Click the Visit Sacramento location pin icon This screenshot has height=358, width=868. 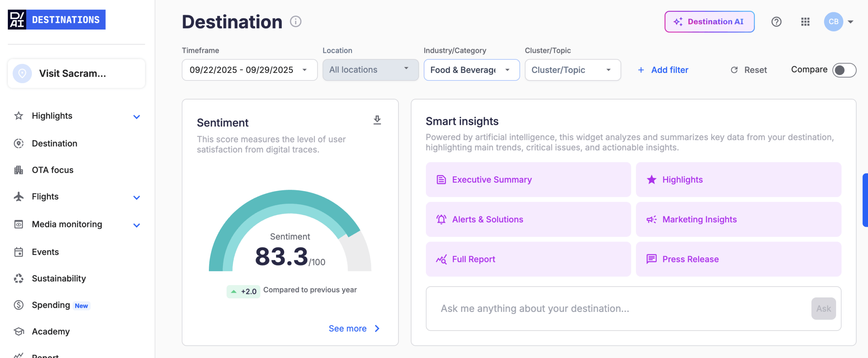tap(22, 73)
